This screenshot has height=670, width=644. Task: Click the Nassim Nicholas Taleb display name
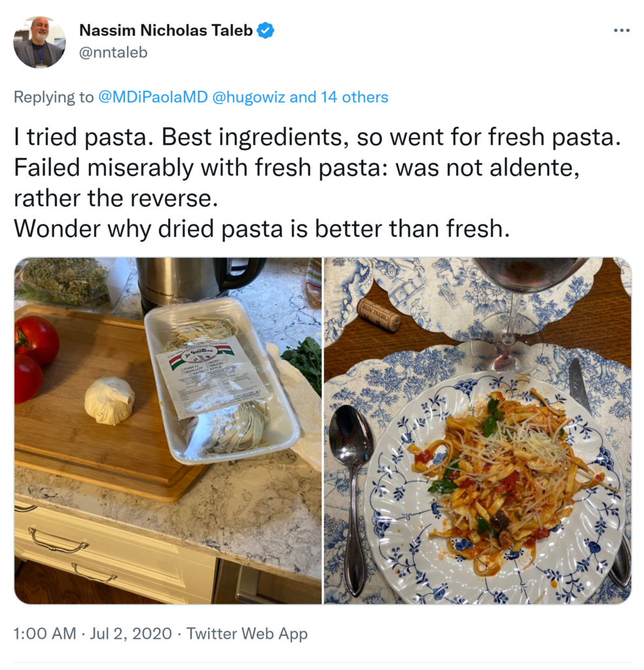point(166,30)
